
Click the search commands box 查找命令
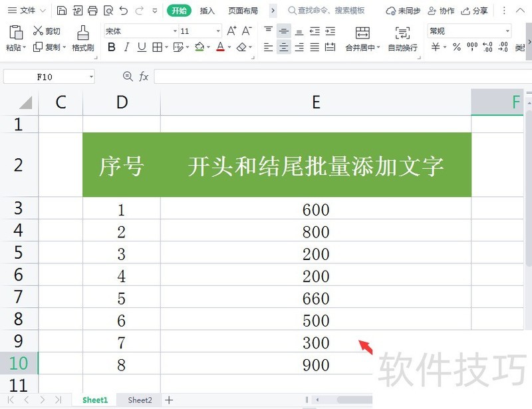327,11
